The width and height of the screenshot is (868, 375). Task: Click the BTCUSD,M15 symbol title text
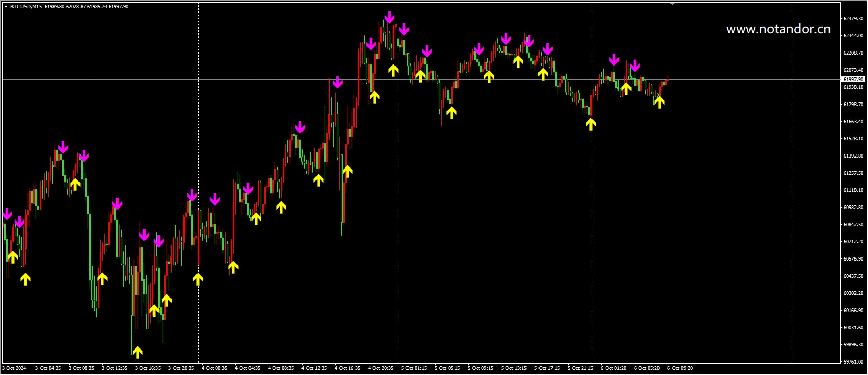click(x=26, y=7)
